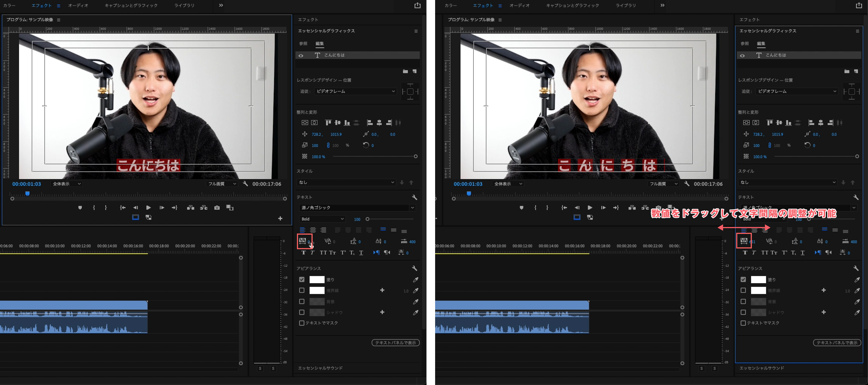Open the 参照 tab in left Essential Graphics
The image size is (868, 385).
(x=303, y=44)
